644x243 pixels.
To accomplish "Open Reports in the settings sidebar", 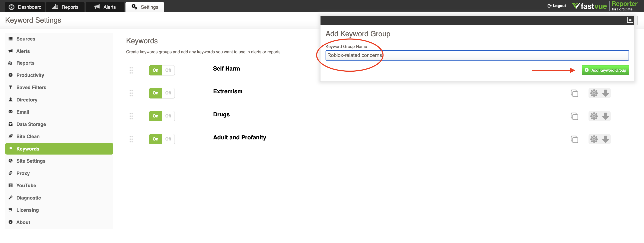I will (59, 63).
